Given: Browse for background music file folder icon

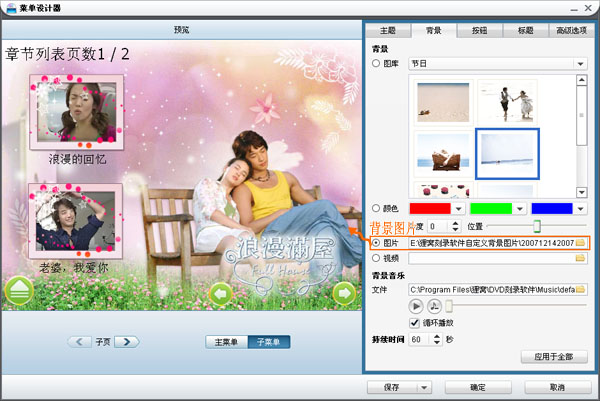Looking at the screenshot, I should (x=580, y=289).
